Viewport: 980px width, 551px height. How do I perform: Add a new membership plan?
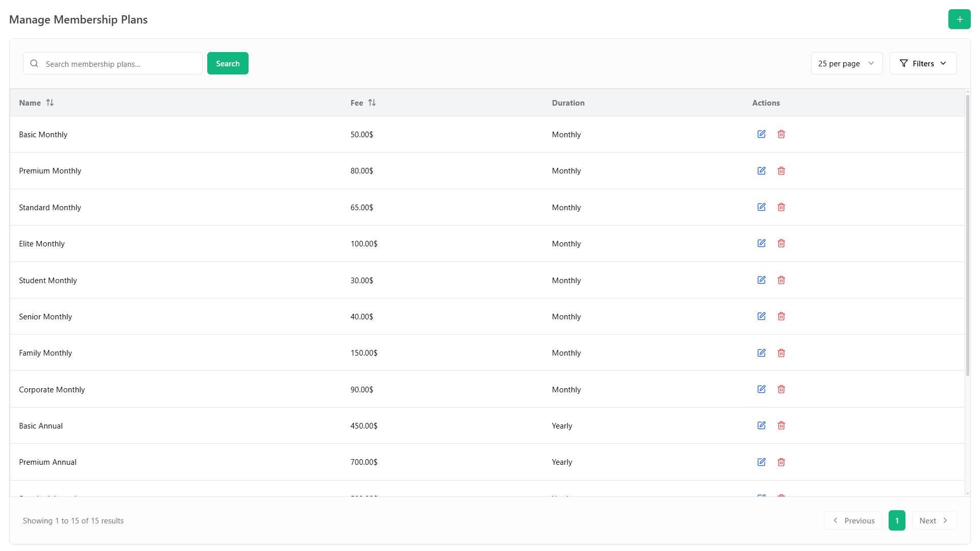click(x=959, y=19)
